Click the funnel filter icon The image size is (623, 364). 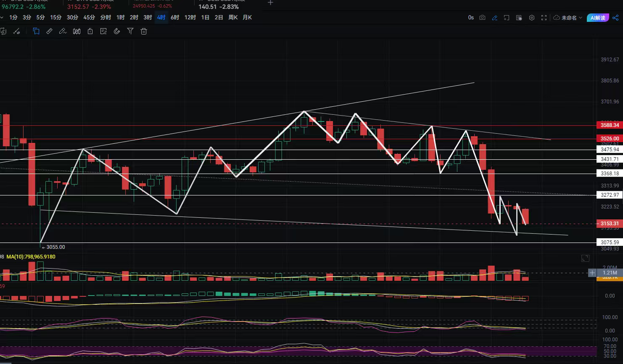(130, 31)
